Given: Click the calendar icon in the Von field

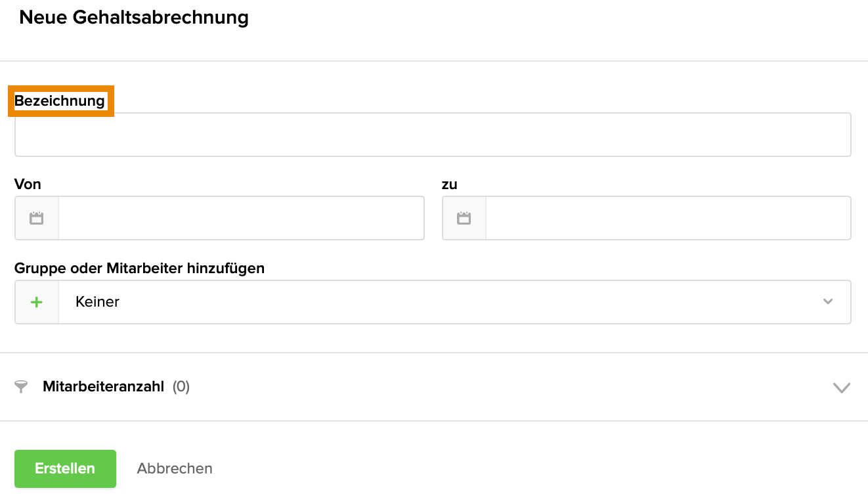Looking at the screenshot, I should 37,218.
